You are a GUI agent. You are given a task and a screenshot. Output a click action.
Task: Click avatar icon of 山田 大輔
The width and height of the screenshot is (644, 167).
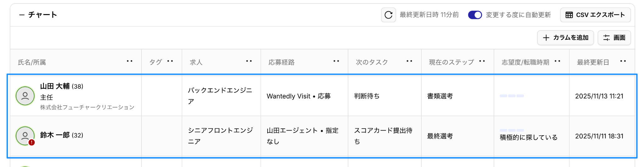click(25, 96)
